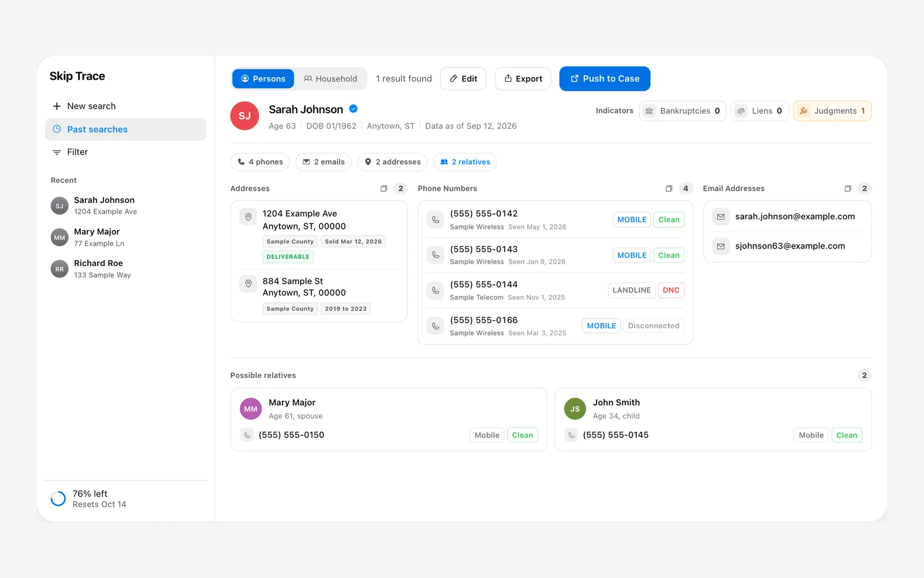Open the Filter option in sidebar
This screenshot has width=924, height=578.
(x=125, y=152)
